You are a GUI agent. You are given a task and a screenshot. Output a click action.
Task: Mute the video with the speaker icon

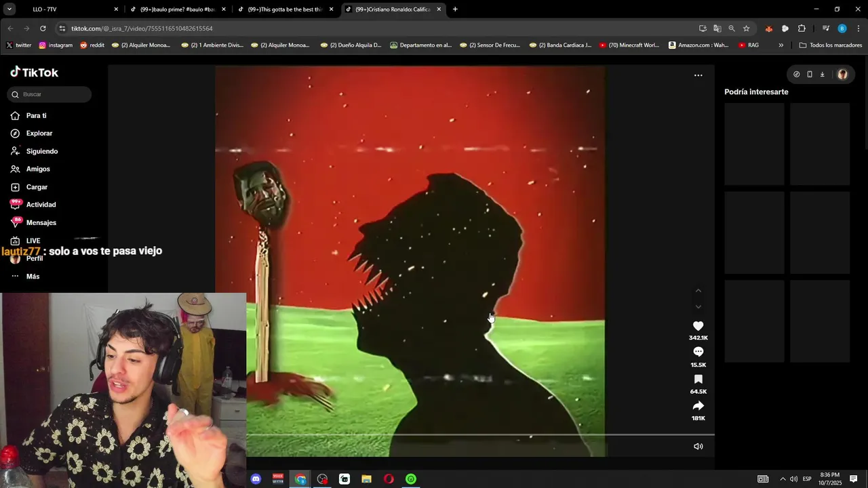click(x=698, y=446)
